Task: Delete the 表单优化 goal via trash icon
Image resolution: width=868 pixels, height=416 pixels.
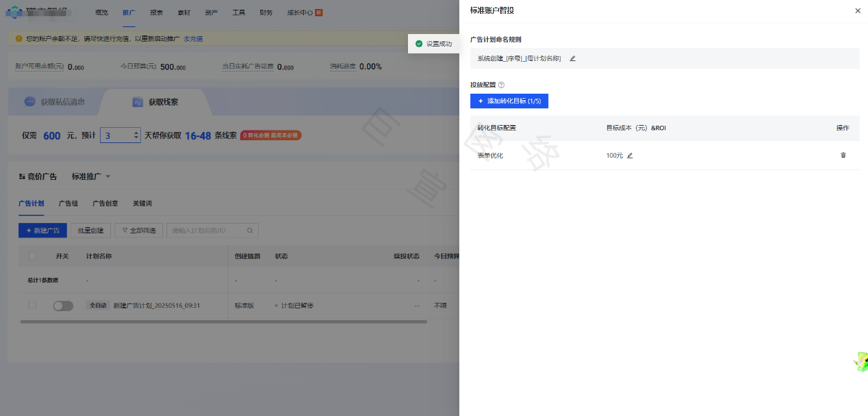Action: pos(843,156)
